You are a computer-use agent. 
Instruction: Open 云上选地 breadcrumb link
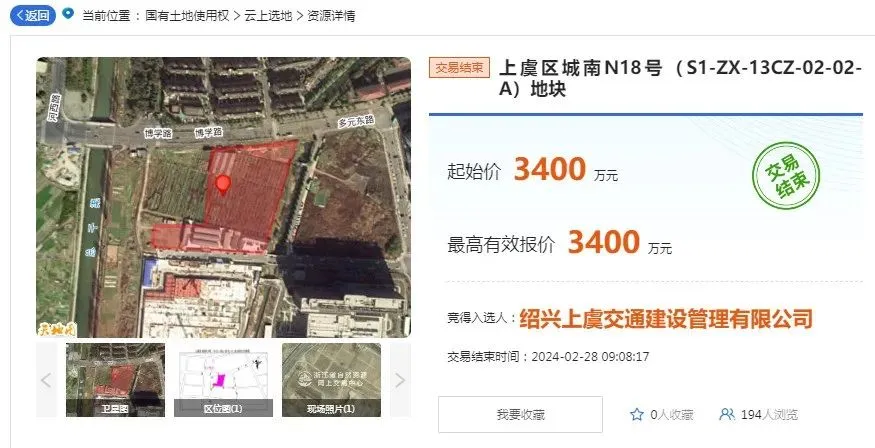click(268, 16)
